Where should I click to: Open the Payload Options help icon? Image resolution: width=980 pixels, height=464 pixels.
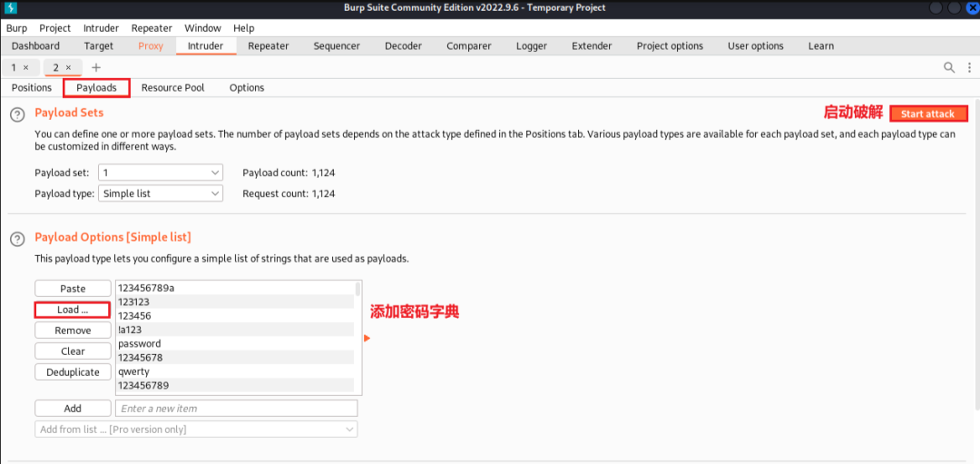pos(18,239)
